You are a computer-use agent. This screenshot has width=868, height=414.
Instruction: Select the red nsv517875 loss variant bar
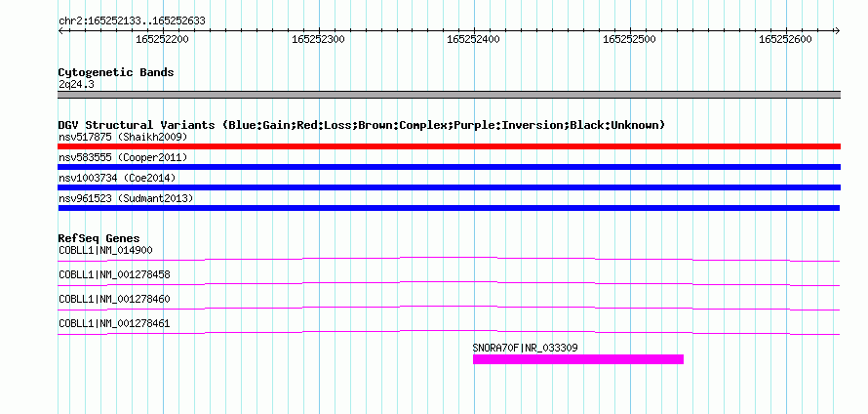point(449,146)
